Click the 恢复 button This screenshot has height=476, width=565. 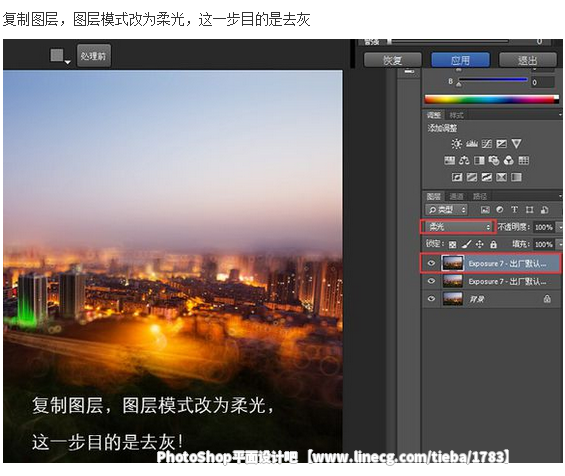[392, 60]
